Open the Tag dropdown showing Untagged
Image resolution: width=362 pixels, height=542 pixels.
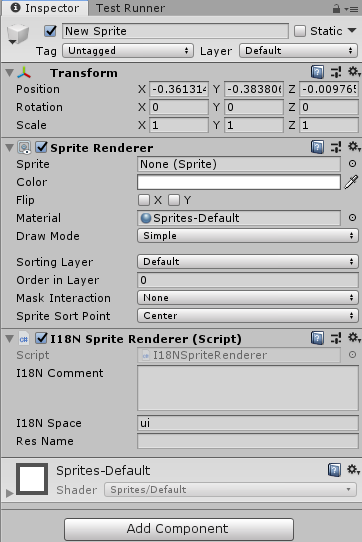coord(128,50)
